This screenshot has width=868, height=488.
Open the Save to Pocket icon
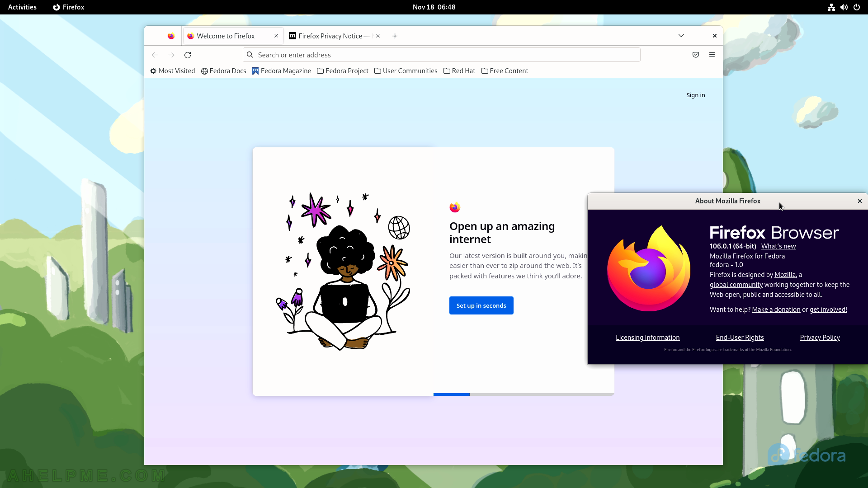[696, 55]
